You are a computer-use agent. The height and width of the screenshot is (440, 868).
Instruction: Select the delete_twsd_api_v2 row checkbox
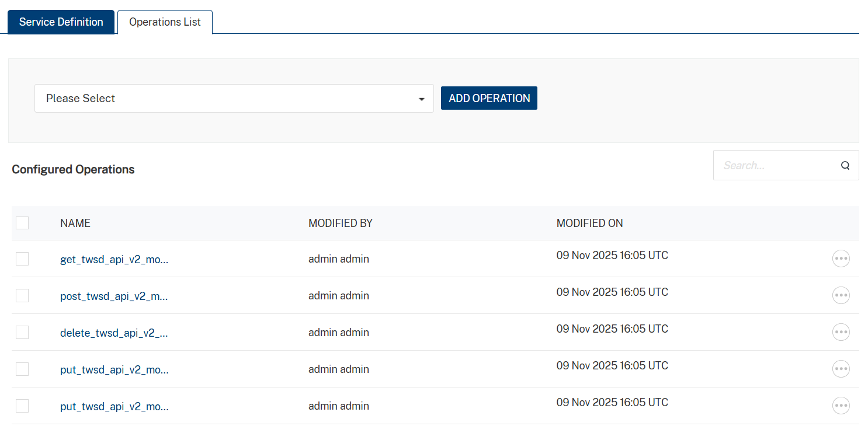point(22,332)
